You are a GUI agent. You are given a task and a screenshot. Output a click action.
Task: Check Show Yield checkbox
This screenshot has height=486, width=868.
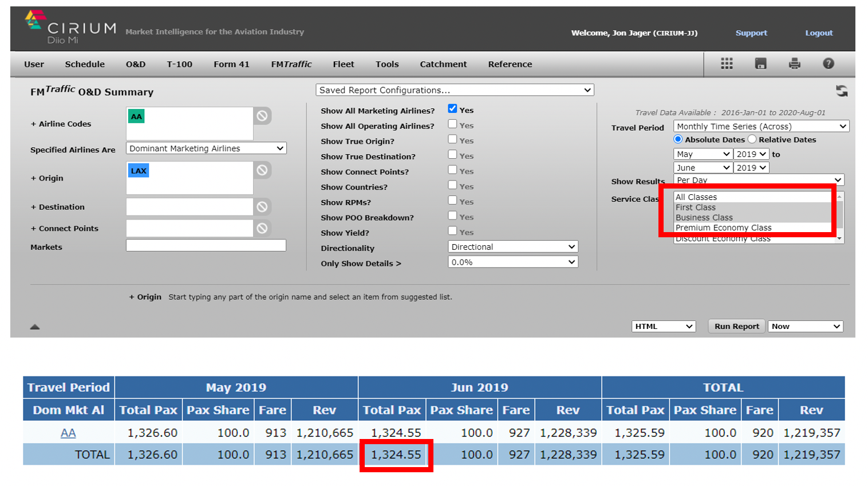[x=452, y=231]
